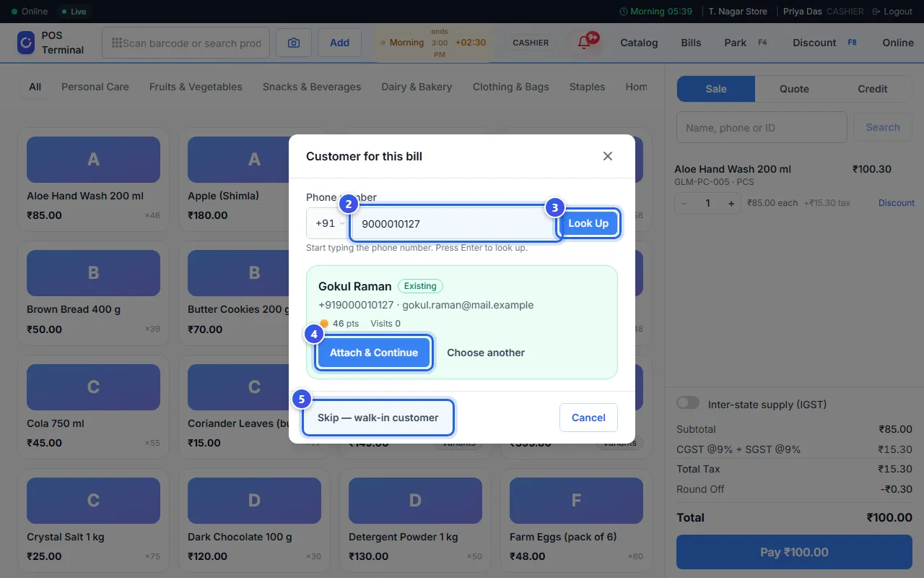Switch to the Quote tab
The height and width of the screenshot is (578, 924).
(794, 89)
